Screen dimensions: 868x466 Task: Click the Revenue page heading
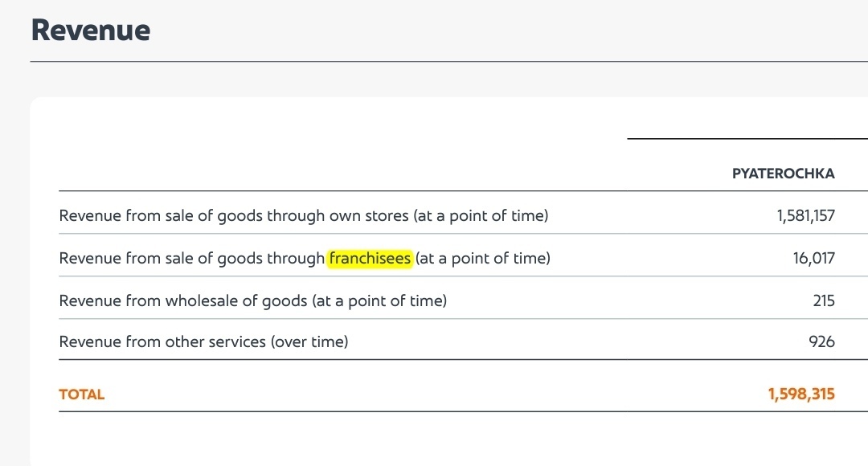tap(90, 31)
